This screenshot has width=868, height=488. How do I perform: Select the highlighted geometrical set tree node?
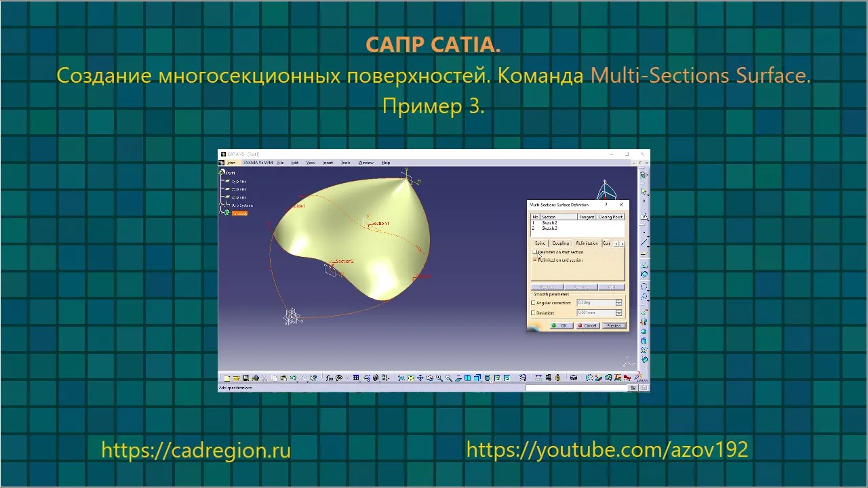239,213
